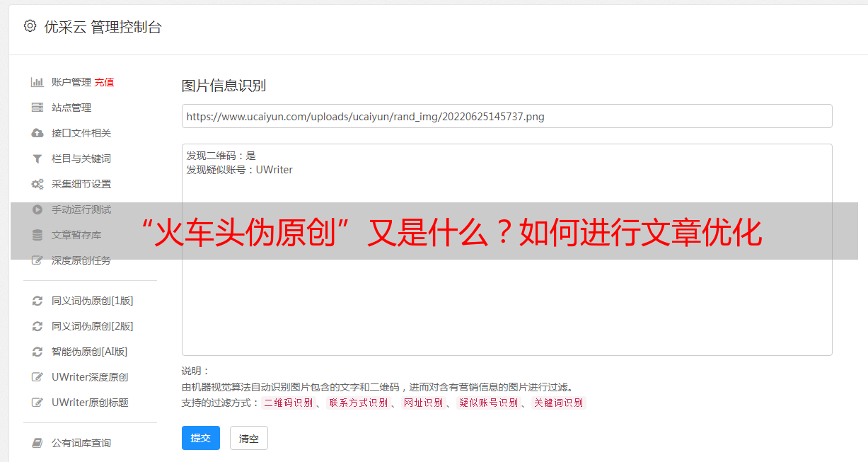Screen dimensions: 868x462
Task: Go to UWriter原创标题 menu item
Action: click(90, 403)
